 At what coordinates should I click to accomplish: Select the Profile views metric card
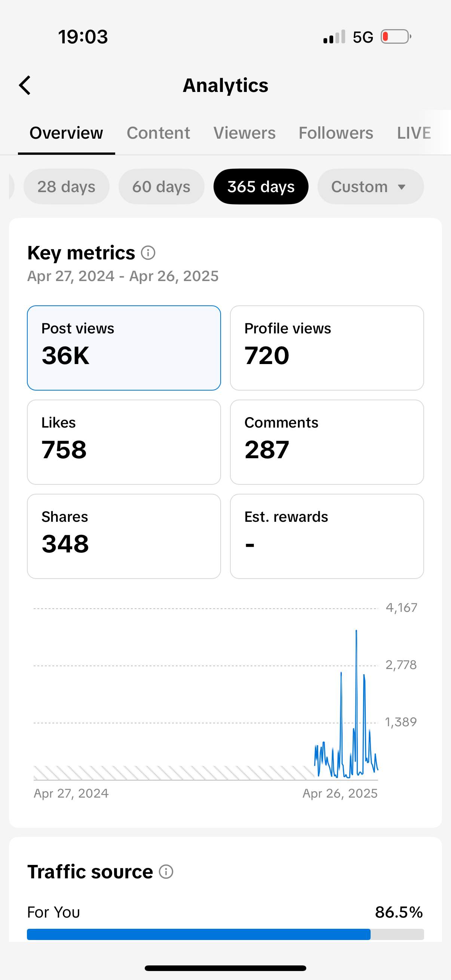[327, 348]
